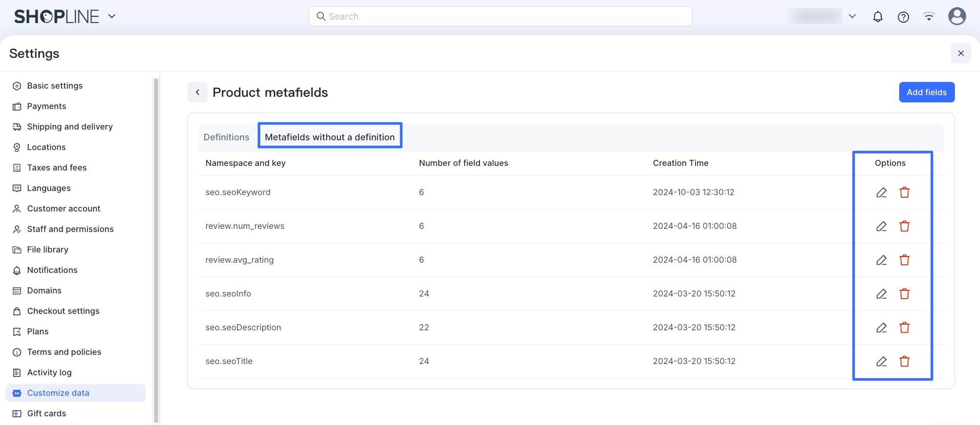
Task: Edit the seo.seoKeyword metafield
Action: point(881,193)
